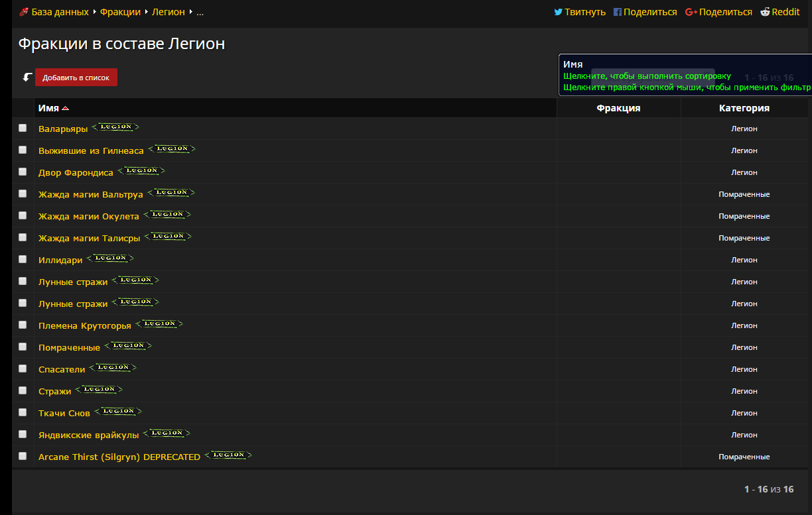Click the Legion badge next to Яндвикские врайкулы

pos(167,433)
